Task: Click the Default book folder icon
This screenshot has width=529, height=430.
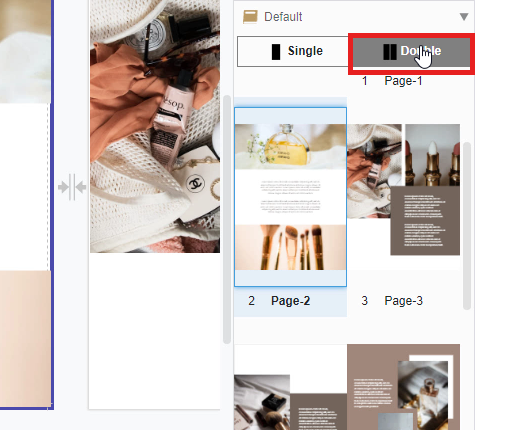Action: click(250, 17)
